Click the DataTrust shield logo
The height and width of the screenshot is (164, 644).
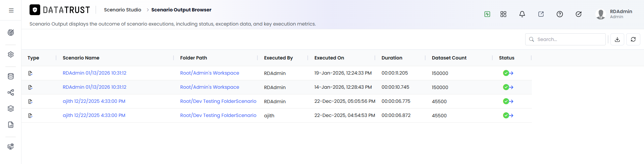[x=35, y=10]
